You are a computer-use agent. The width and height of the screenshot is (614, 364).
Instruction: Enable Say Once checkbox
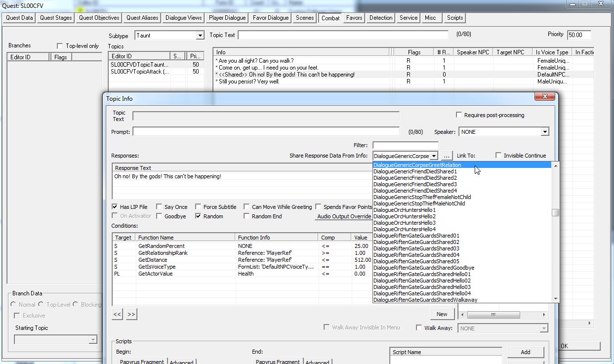click(x=160, y=207)
